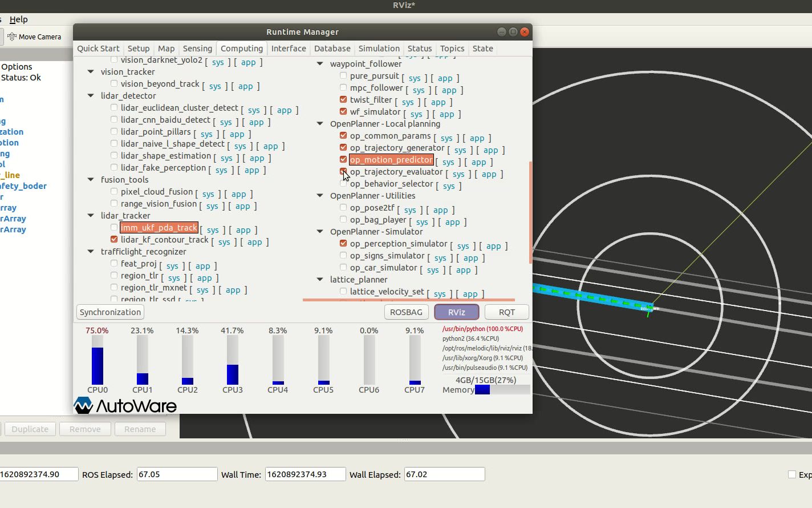
Task: Disable op_trajectory_generator checkbox
Action: tap(343, 147)
